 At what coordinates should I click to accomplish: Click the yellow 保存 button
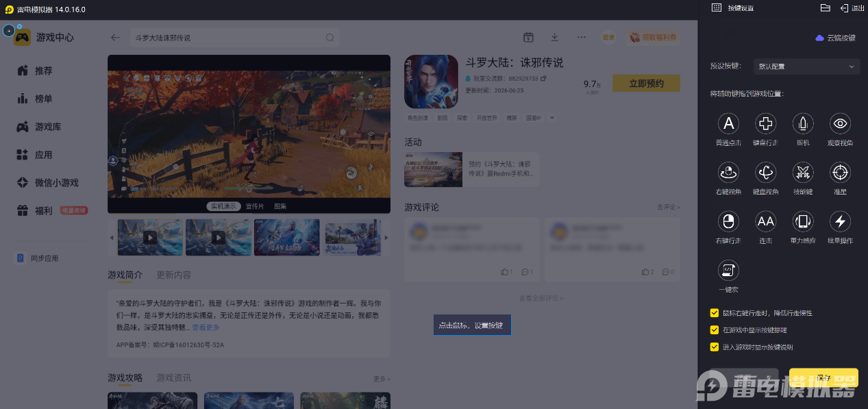point(823,378)
